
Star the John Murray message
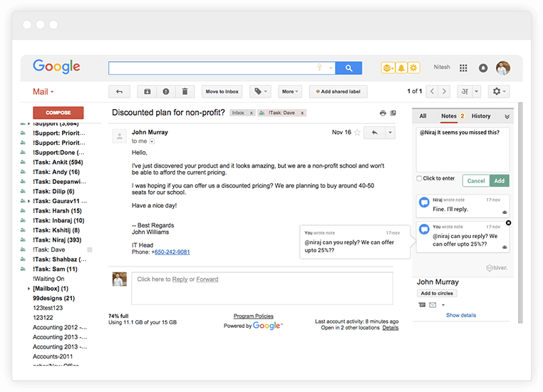pyautogui.click(x=358, y=133)
